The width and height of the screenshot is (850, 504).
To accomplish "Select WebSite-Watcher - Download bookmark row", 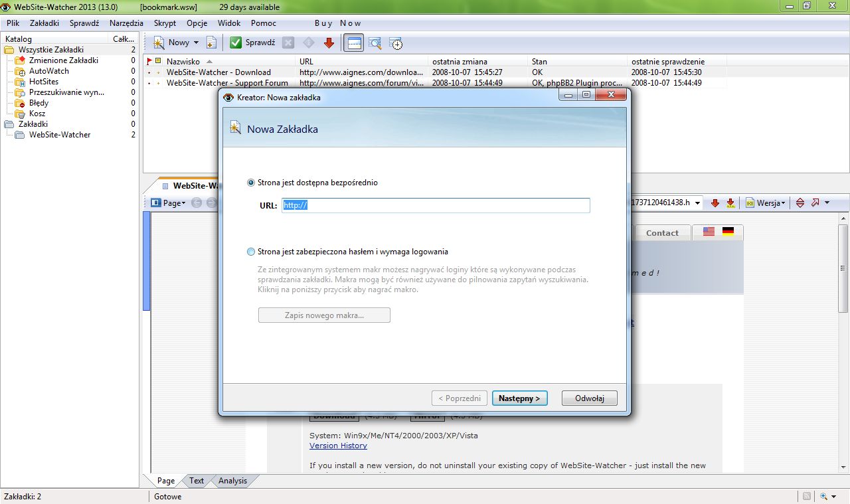I will tap(436, 72).
